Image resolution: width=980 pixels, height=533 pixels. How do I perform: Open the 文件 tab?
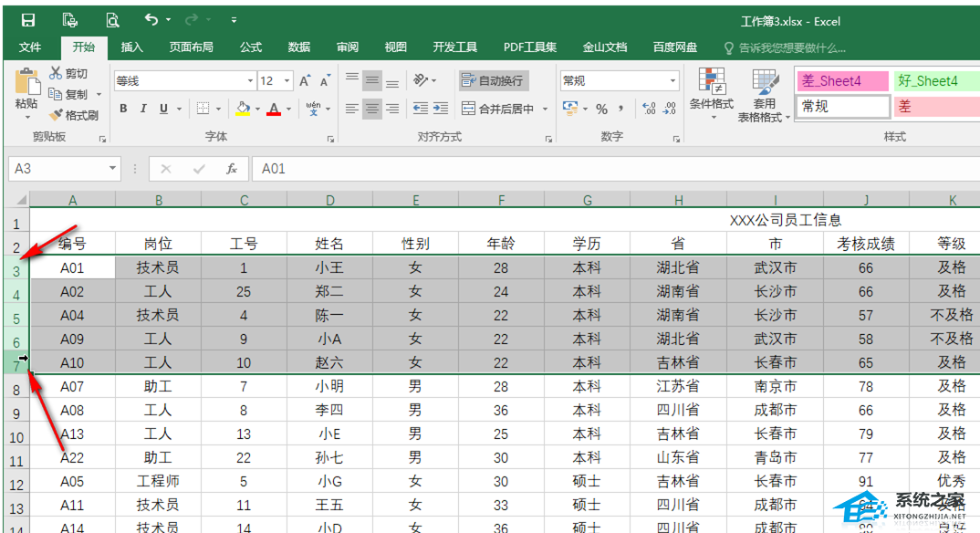pos(29,47)
